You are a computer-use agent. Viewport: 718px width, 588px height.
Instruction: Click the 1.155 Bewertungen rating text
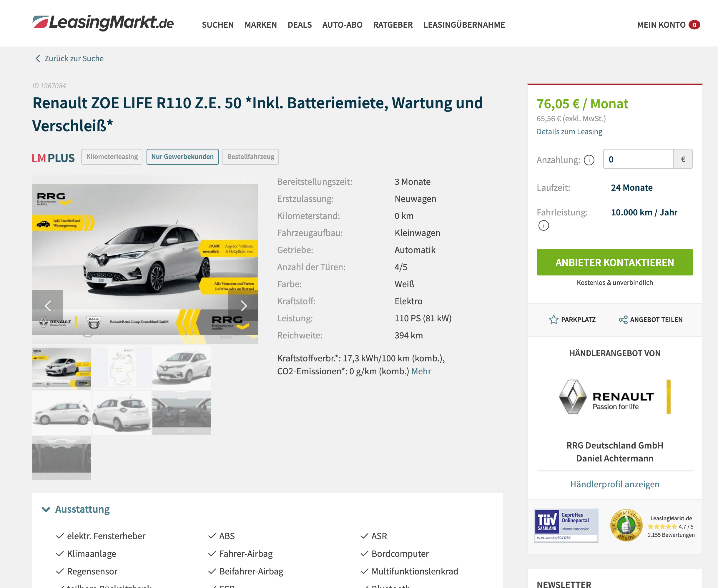(671, 535)
